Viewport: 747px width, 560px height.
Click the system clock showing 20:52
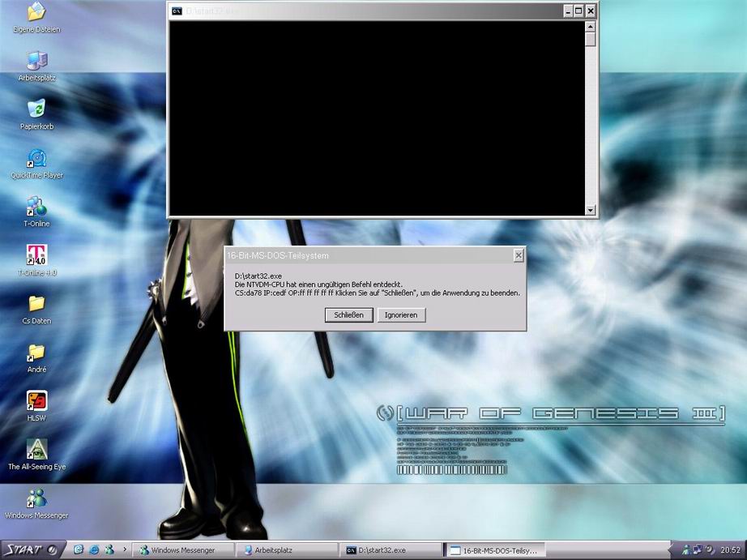coord(730,550)
